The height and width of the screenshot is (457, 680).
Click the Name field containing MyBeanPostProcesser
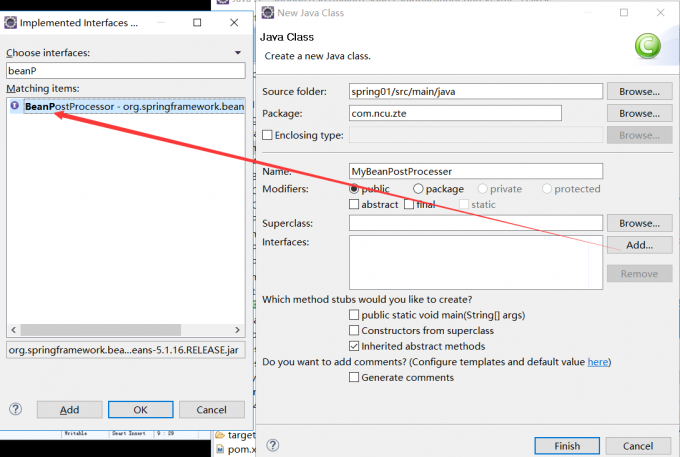(476, 171)
